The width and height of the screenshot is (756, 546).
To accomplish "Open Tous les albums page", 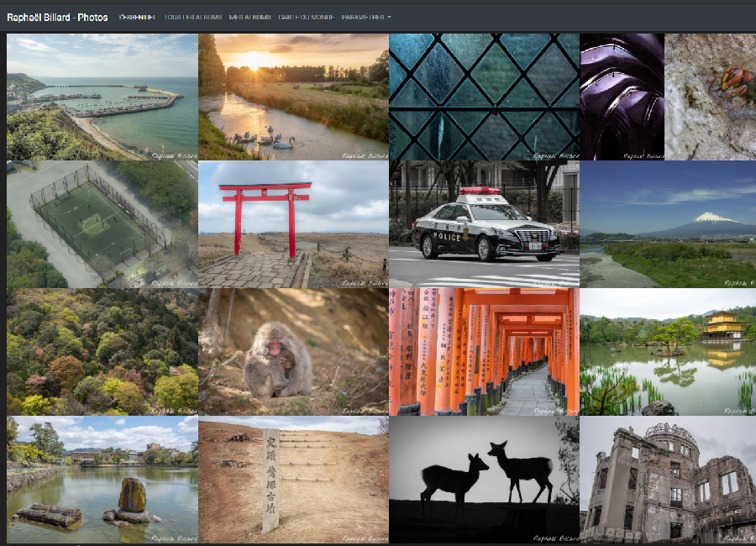I will click(193, 17).
